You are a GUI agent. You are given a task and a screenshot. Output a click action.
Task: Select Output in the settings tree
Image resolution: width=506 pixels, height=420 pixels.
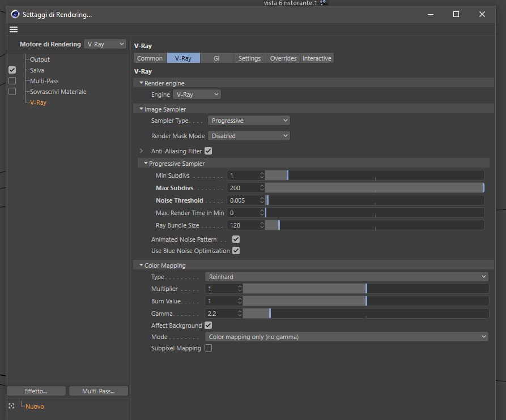tap(40, 59)
